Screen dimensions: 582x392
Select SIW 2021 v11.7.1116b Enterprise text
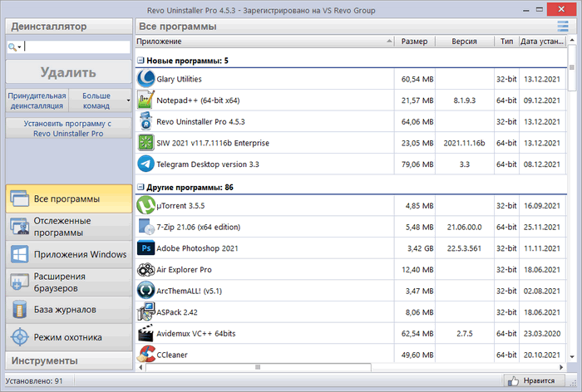tap(213, 143)
